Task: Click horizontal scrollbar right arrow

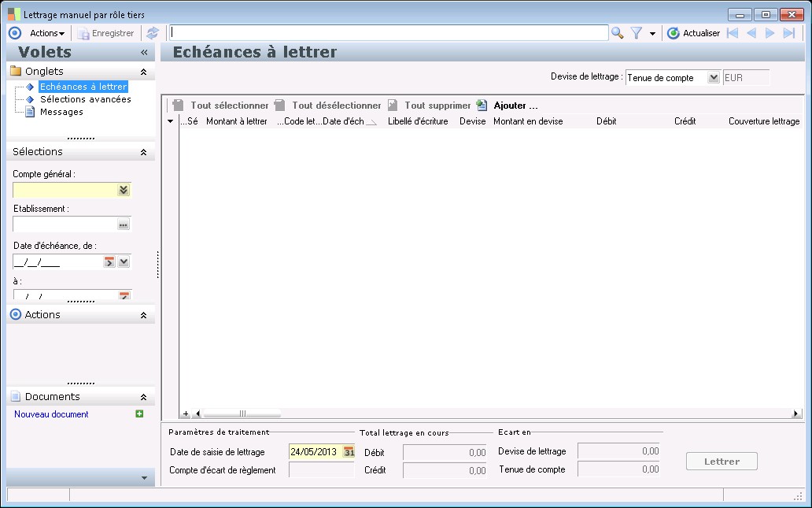Action: (796, 413)
